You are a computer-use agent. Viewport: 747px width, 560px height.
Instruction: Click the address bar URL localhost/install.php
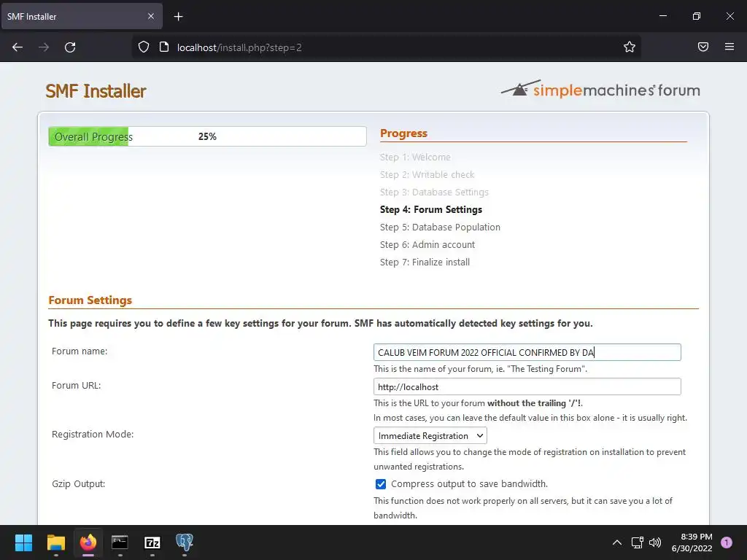[x=239, y=47]
